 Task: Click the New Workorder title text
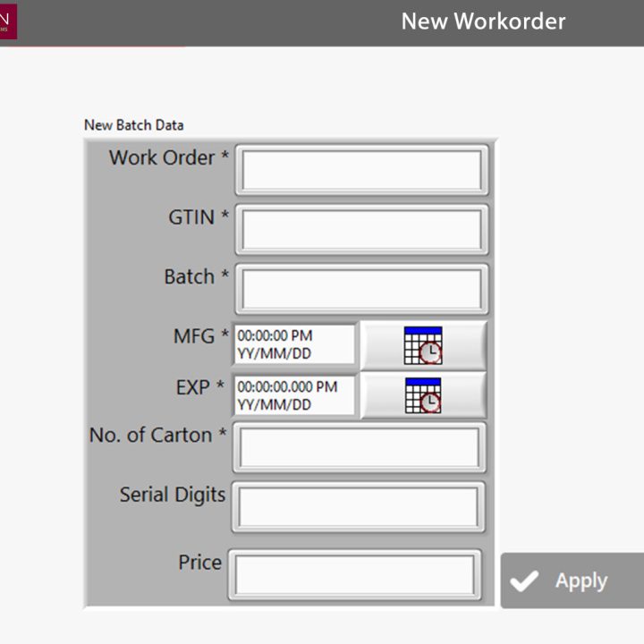[x=483, y=21]
